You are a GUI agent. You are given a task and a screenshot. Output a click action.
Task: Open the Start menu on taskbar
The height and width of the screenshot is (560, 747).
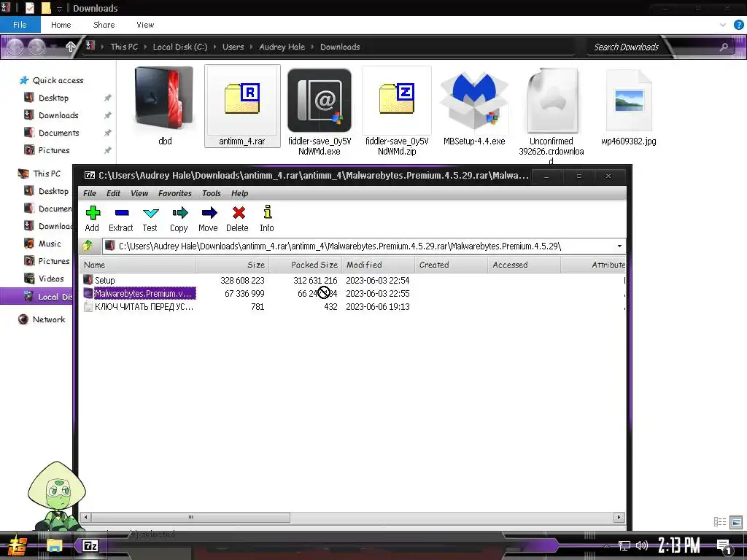(18, 545)
